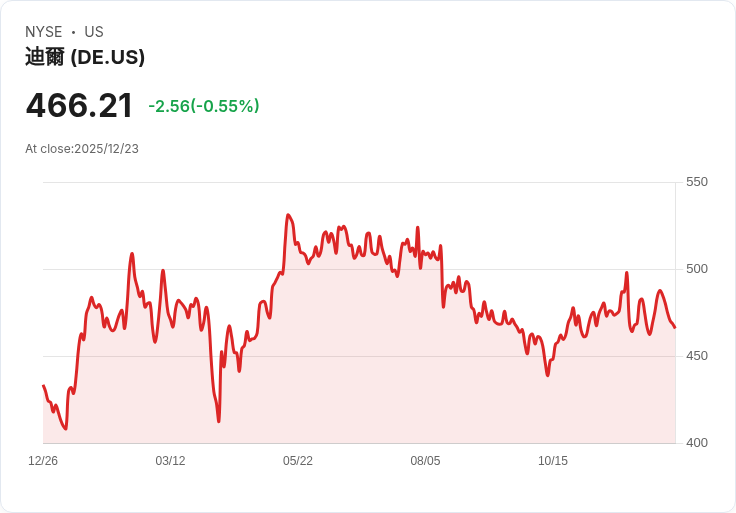This screenshot has height=513, width=736.
Task: Click the 500 price axis label
Action: tap(697, 269)
